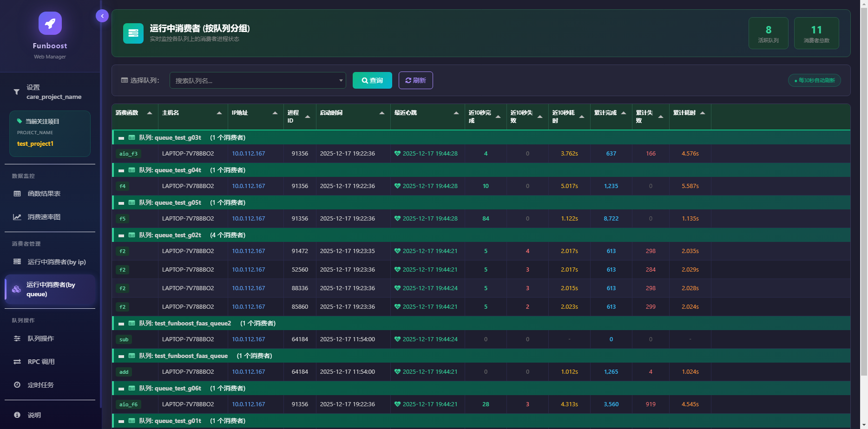Click the heartbeat icon in the add row

pyautogui.click(x=397, y=372)
